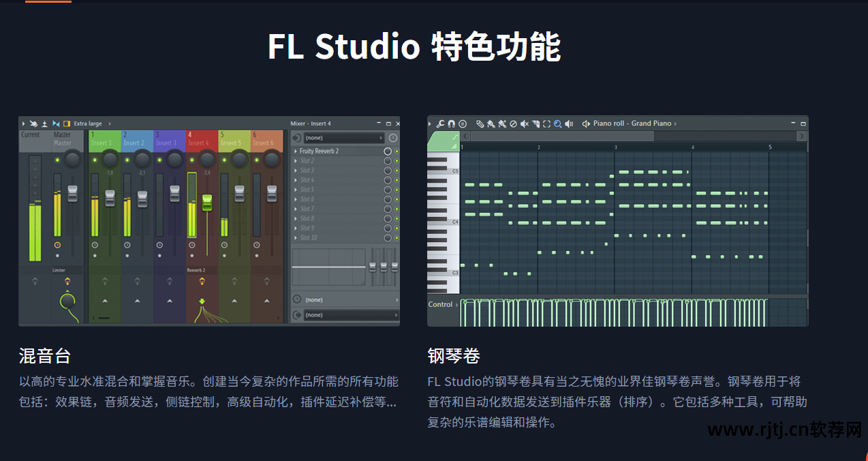This screenshot has width=868, height=461.
Task: Click the Piano roll horizontal scrollbar thumb
Action: point(562,136)
